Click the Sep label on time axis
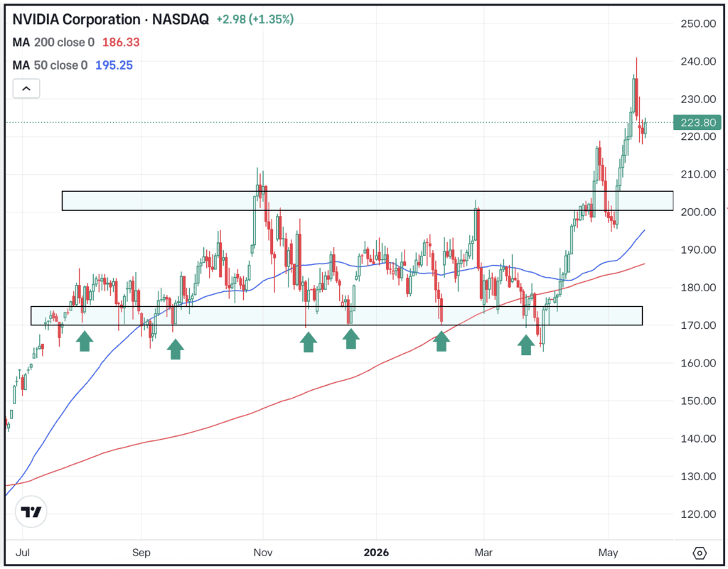The height and width of the screenshot is (569, 728). pyautogui.click(x=141, y=553)
